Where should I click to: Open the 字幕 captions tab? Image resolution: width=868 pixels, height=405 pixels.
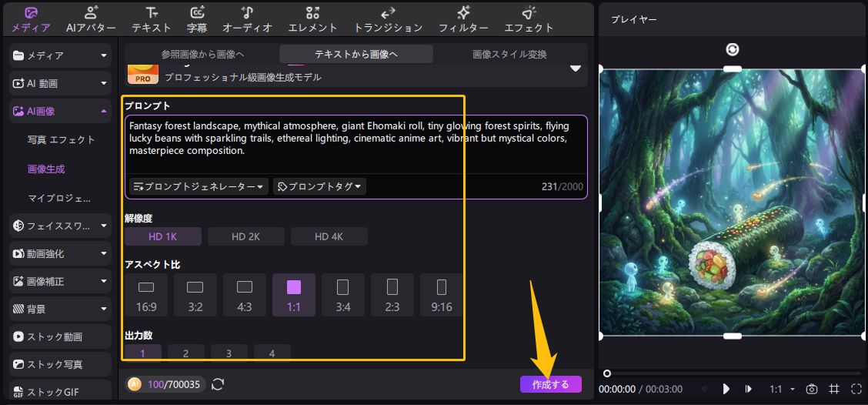[x=196, y=19]
